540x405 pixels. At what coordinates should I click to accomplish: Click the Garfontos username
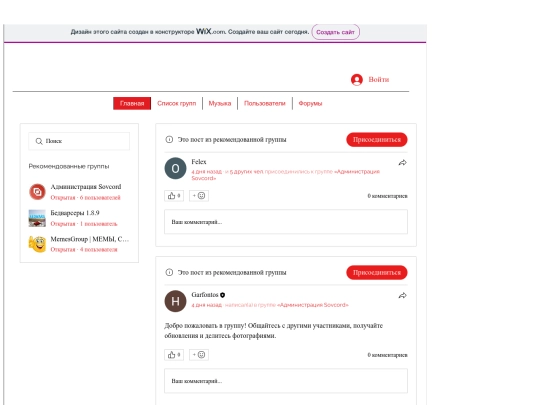click(205, 295)
